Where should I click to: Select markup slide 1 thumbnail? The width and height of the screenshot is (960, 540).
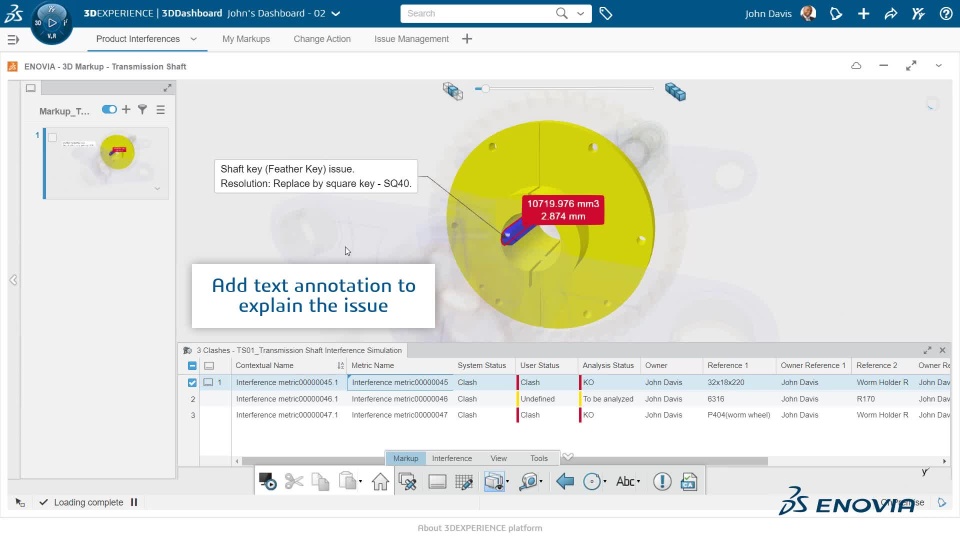107,163
